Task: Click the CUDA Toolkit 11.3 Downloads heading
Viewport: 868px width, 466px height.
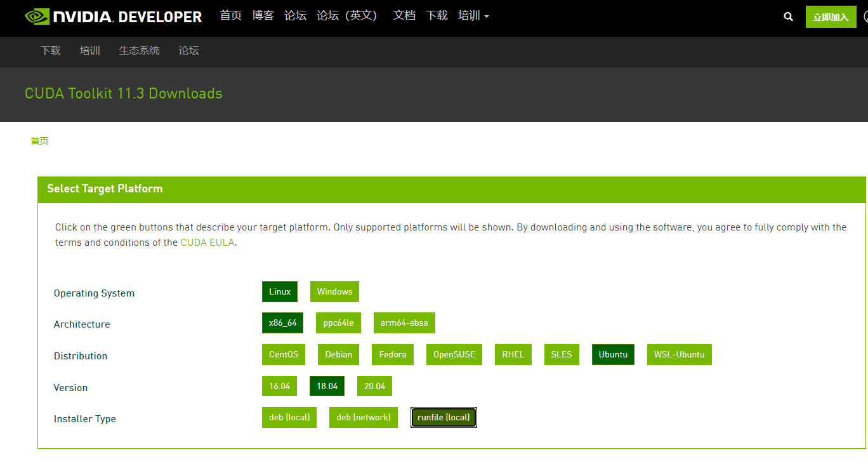Action: [124, 93]
